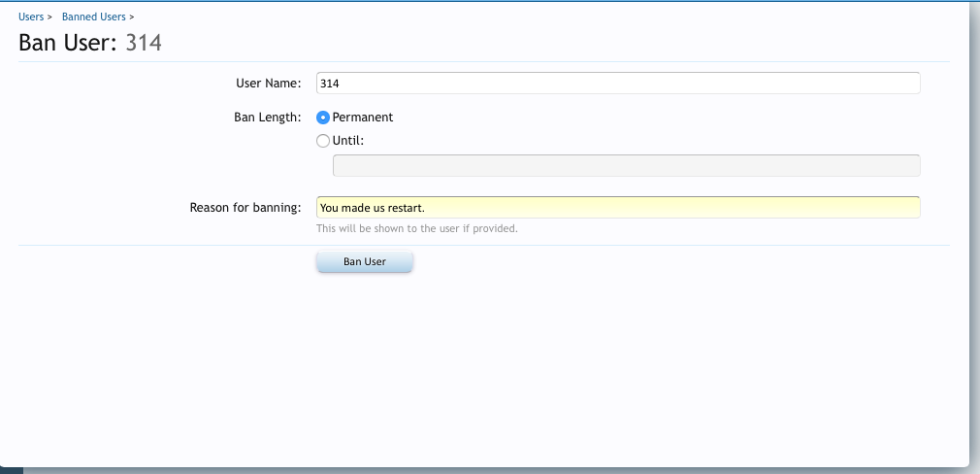
Task: Click the Until date input box
Action: [626, 166]
